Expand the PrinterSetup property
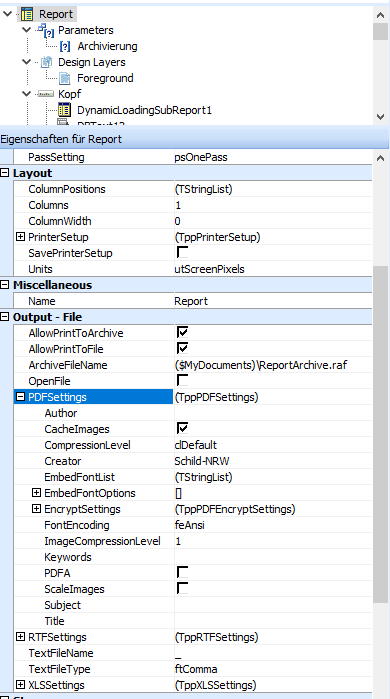Image resolution: width=390 pixels, height=699 pixels. (x=20, y=237)
